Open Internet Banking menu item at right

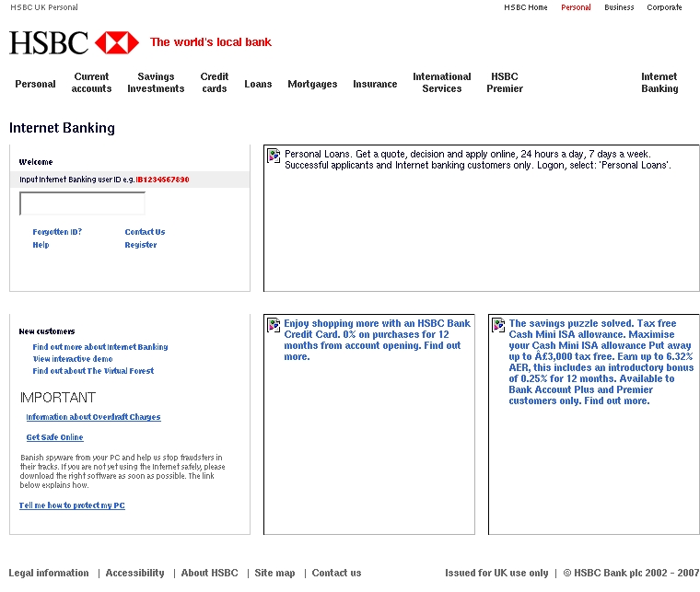659,83
